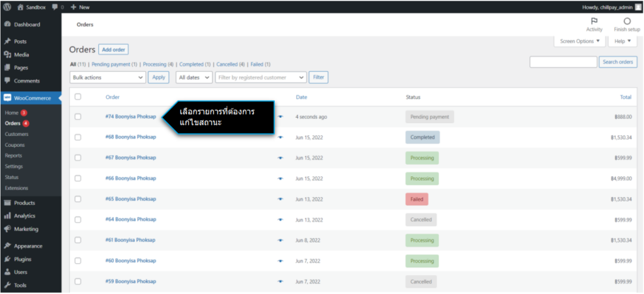
Task: Tick the checkbox for order #61
Action: (x=77, y=240)
